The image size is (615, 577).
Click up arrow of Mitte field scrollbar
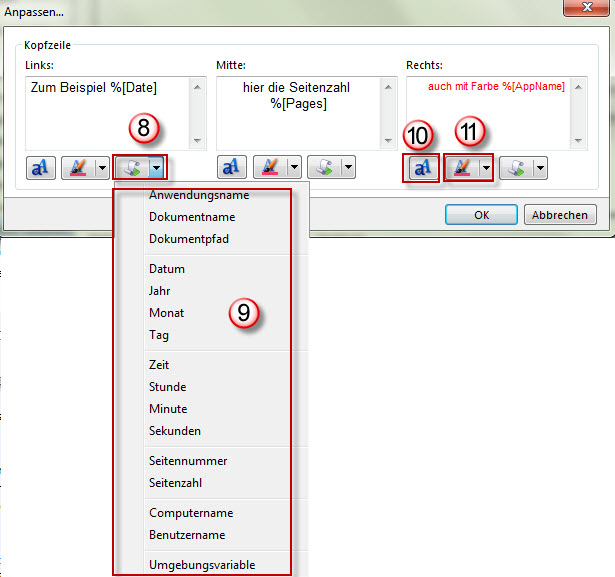pyautogui.click(x=388, y=87)
